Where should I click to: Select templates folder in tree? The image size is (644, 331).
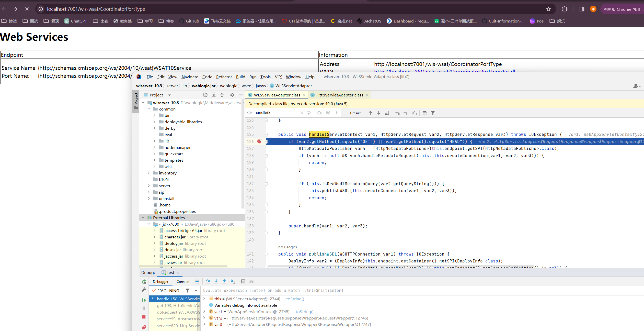click(174, 160)
